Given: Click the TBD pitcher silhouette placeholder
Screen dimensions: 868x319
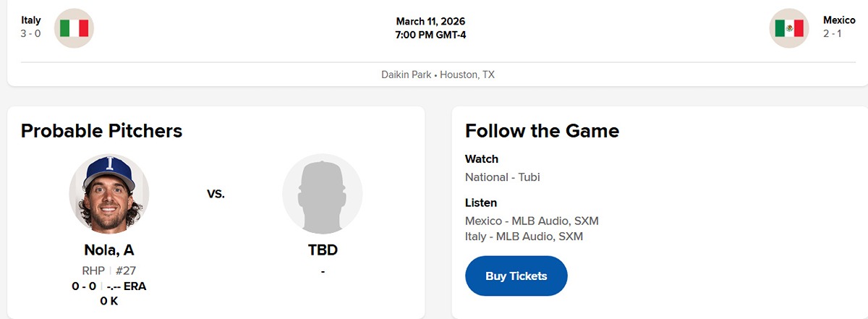Looking at the screenshot, I should click(323, 194).
